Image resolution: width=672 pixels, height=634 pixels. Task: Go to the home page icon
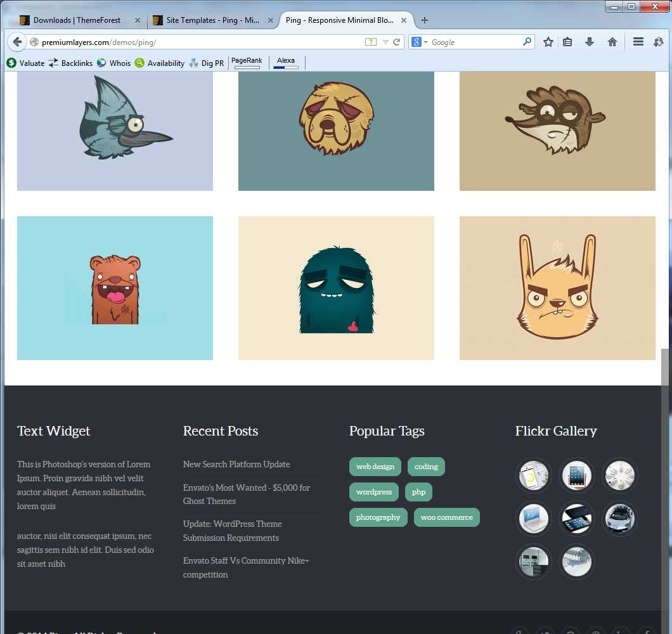click(612, 42)
